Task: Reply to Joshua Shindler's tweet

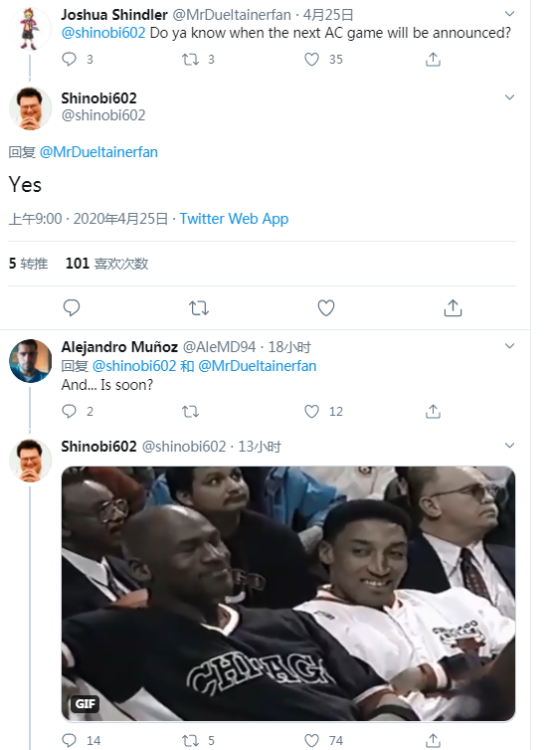Action: click(69, 59)
